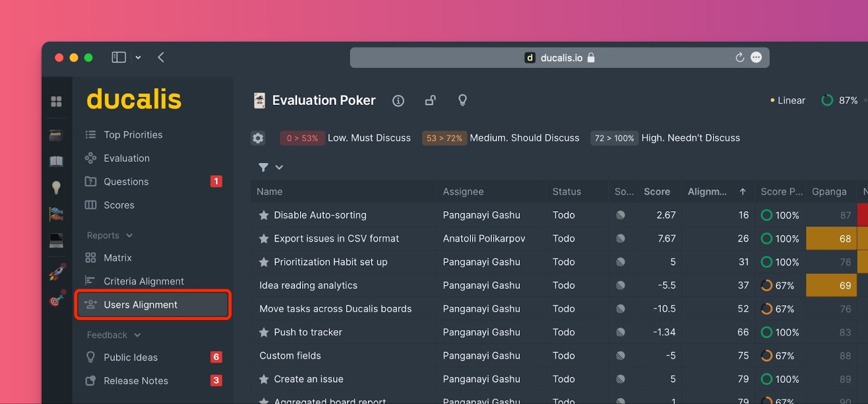Open Move tasks across Ducalis boards issue
This screenshot has height=404, width=868.
pyautogui.click(x=336, y=308)
